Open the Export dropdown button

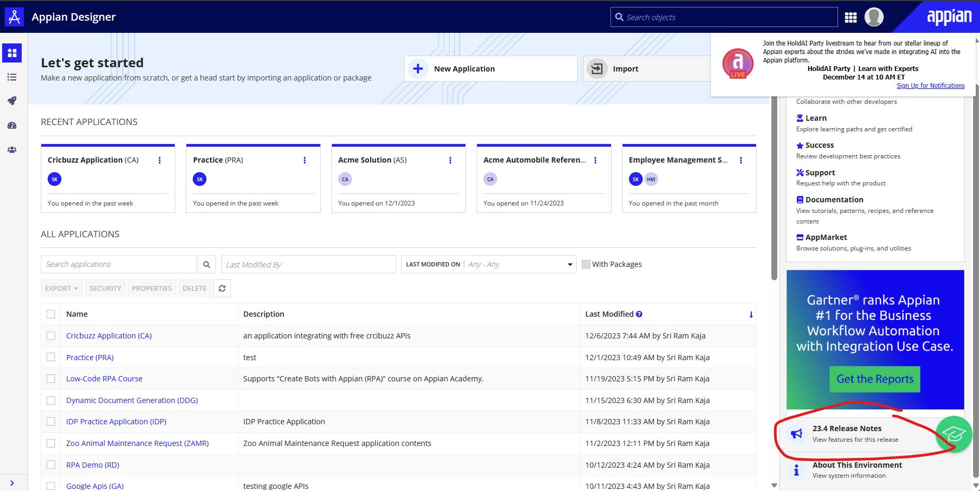(61, 288)
